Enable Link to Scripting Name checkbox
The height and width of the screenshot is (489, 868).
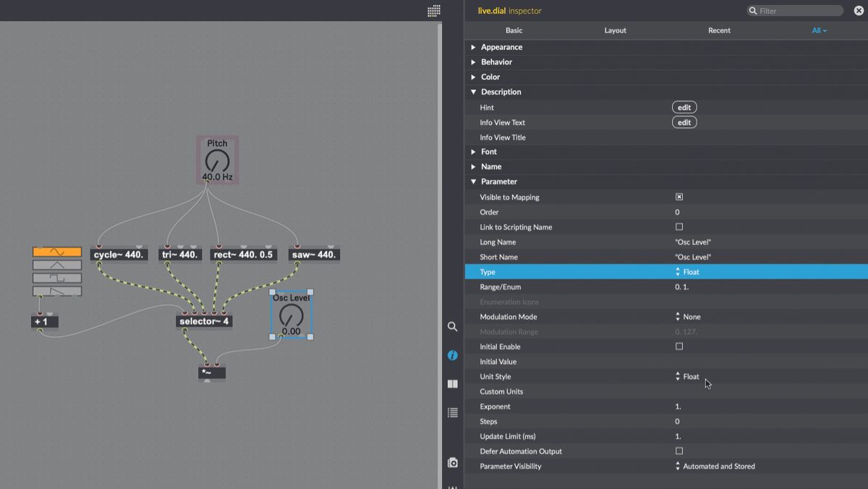click(x=679, y=226)
